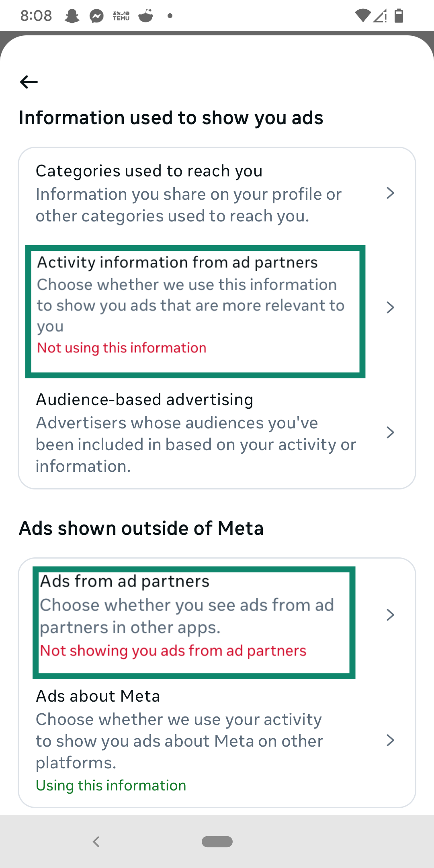Tap the home pill at the bottom
Image resolution: width=434 pixels, height=868 pixels.
coord(217,841)
